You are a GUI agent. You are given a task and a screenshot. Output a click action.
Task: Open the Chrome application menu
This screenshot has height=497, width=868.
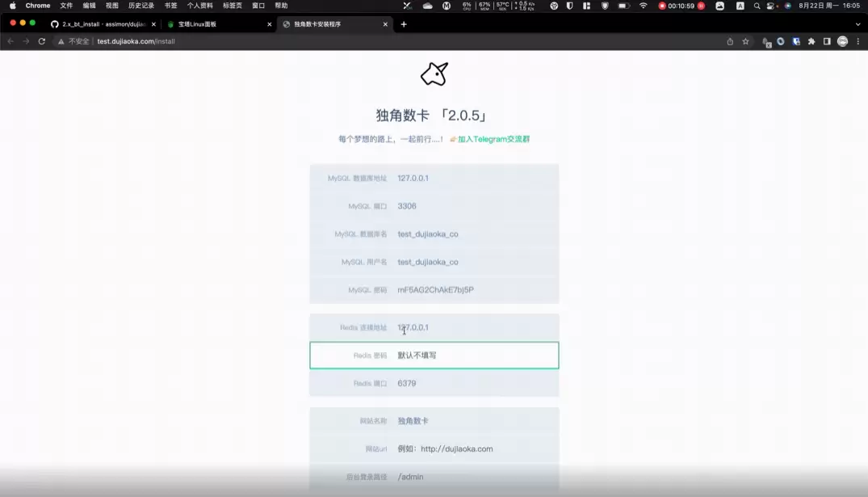(38, 6)
